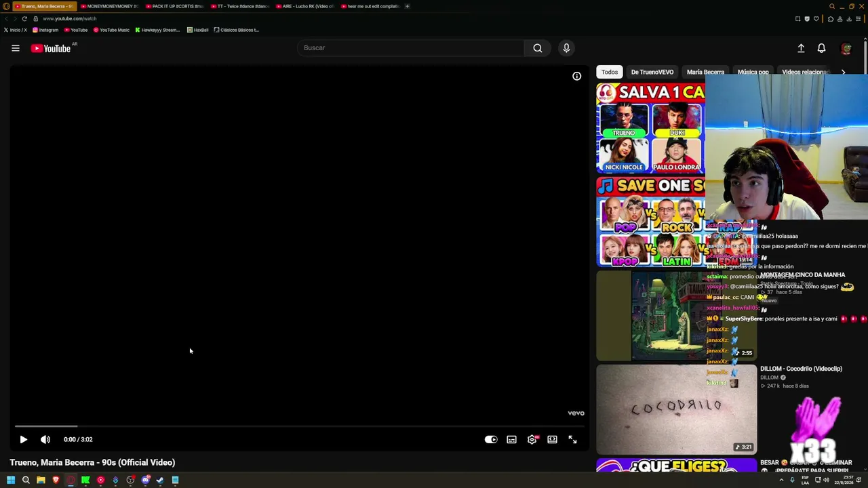Screen dimensions: 868x488
Task: Open File Explorer from the taskbar
Action: (41, 480)
